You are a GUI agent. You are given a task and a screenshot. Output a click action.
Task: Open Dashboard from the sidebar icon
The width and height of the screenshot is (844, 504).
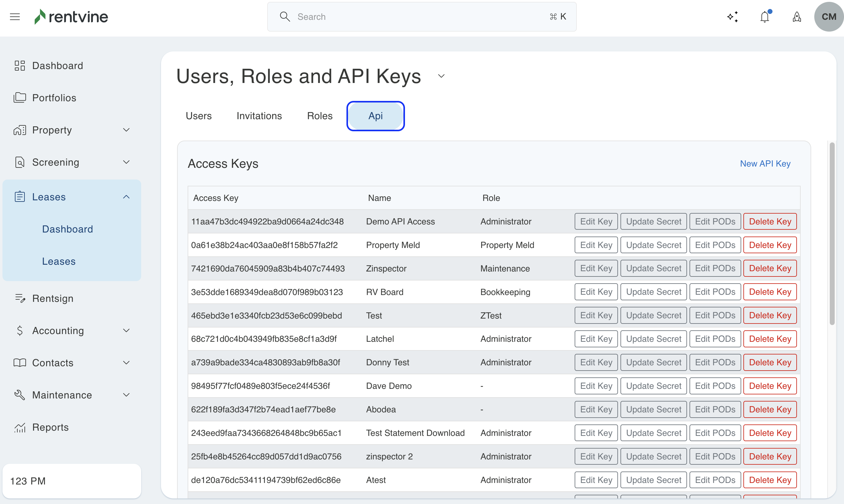[x=20, y=66]
